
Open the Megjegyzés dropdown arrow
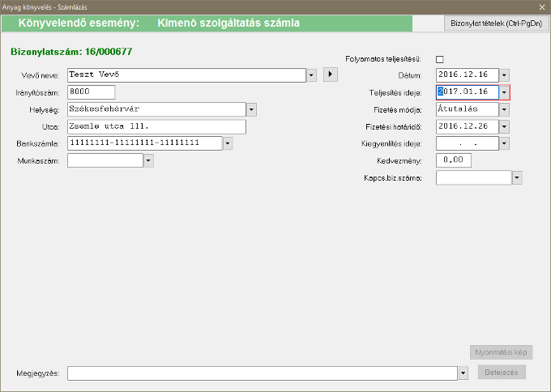(x=463, y=373)
